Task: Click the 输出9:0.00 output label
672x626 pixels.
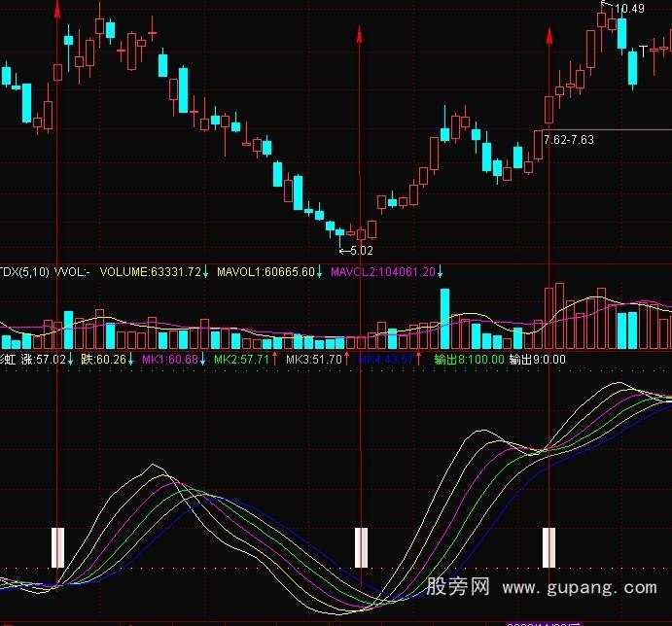Action: (x=537, y=360)
